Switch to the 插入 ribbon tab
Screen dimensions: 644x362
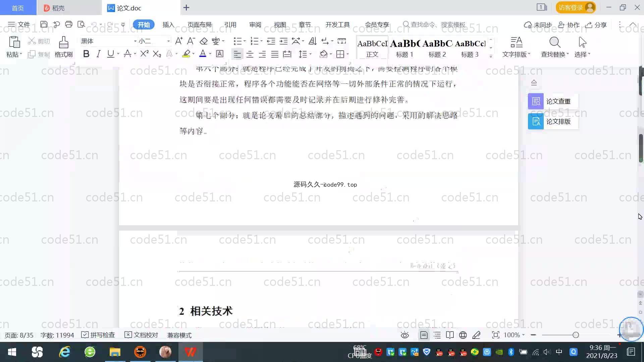pos(168,24)
